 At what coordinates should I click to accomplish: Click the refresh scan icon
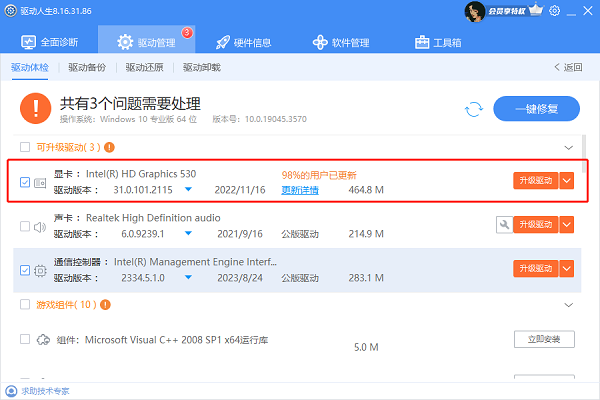click(x=474, y=109)
